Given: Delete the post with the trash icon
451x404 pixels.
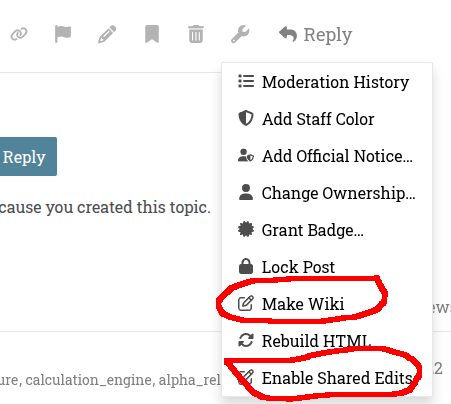Looking at the screenshot, I should [x=196, y=34].
